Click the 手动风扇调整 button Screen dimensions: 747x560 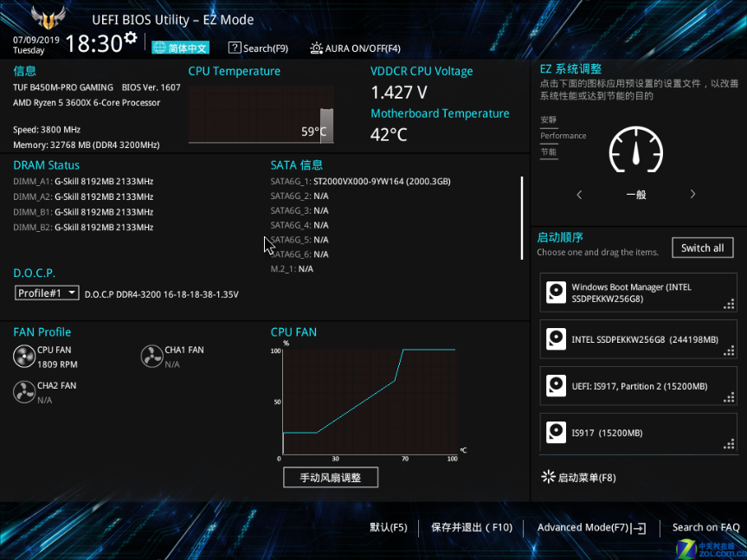pos(331,477)
